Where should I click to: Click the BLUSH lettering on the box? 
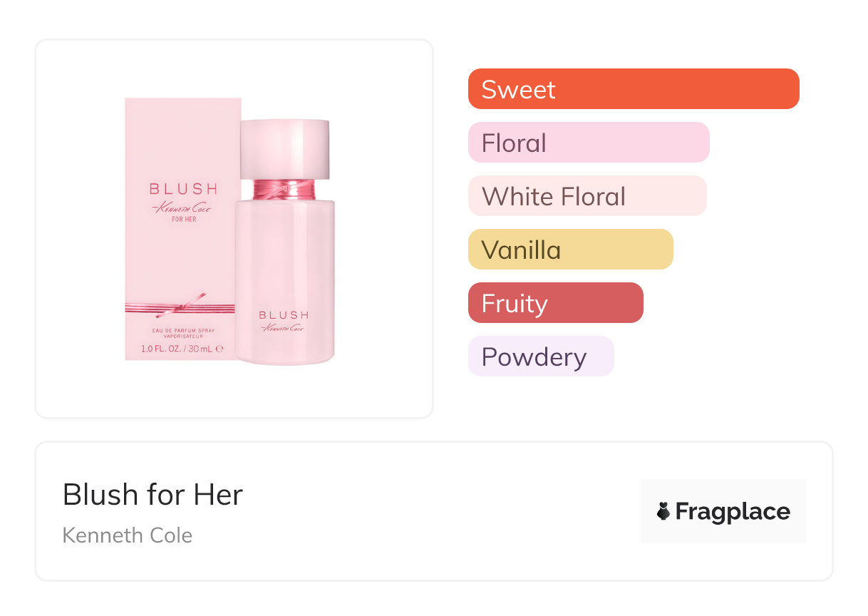pos(183,189)
